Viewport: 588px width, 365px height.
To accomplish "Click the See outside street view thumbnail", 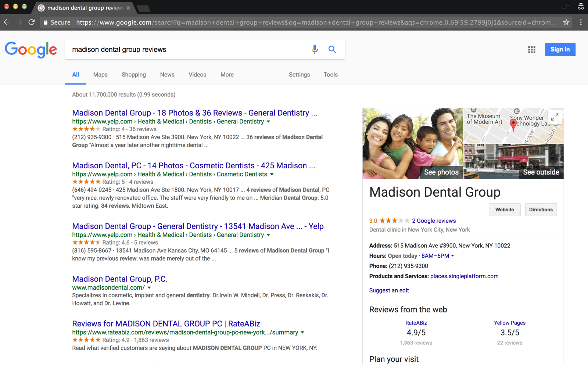I will [514, 162].
